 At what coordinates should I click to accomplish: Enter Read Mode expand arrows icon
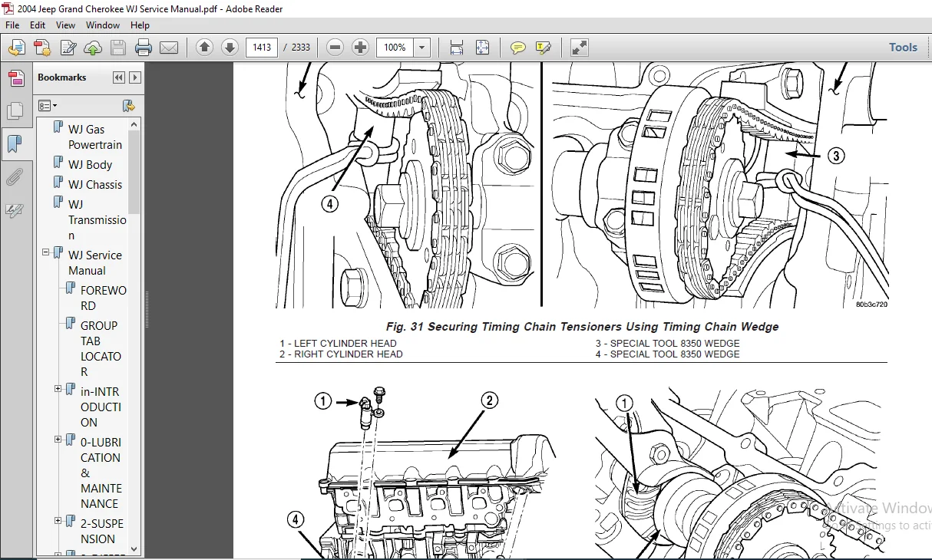point(580,48)
